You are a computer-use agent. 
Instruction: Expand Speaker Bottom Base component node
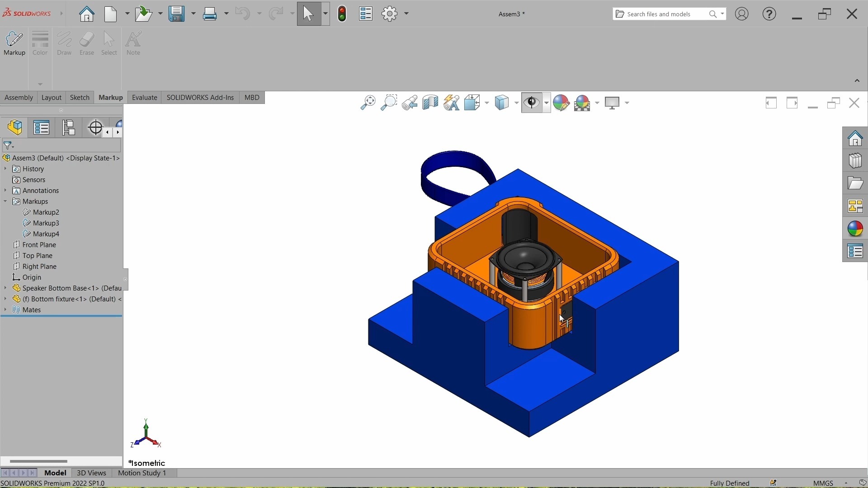coord(5,288)
